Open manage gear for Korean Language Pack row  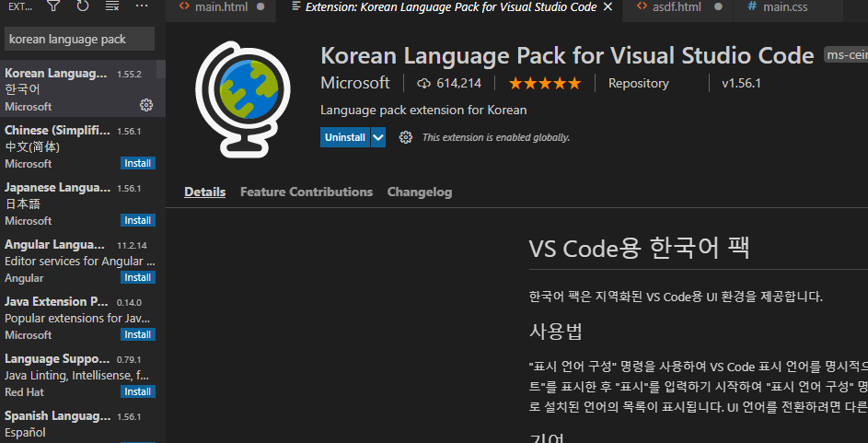click(146, 105)
